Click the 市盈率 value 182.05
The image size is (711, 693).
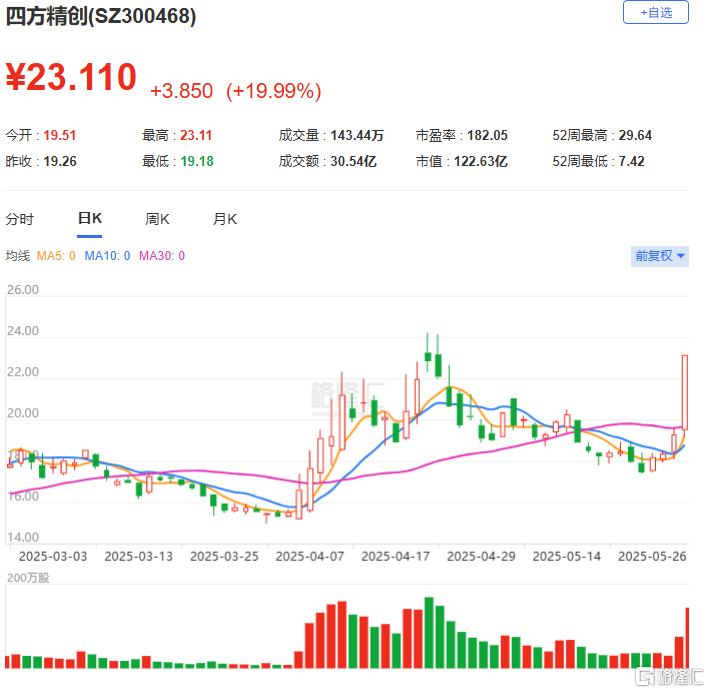click(487, 135)
